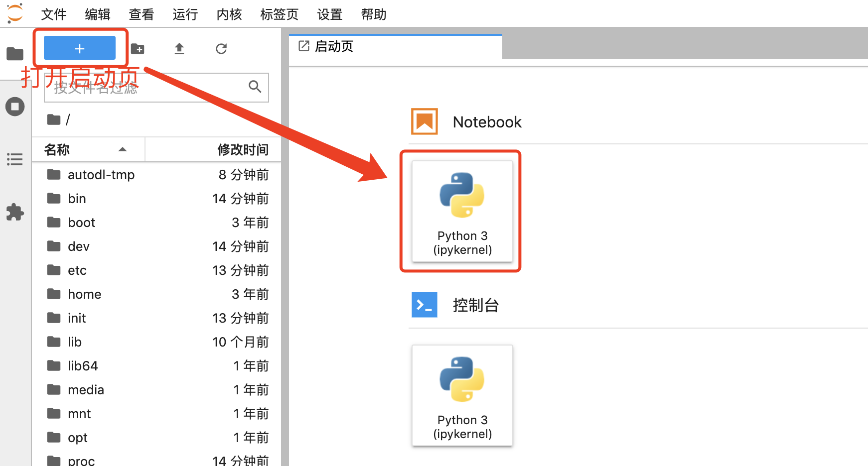Switch to the 启动页 tab
868x466 pixels.
333,46
